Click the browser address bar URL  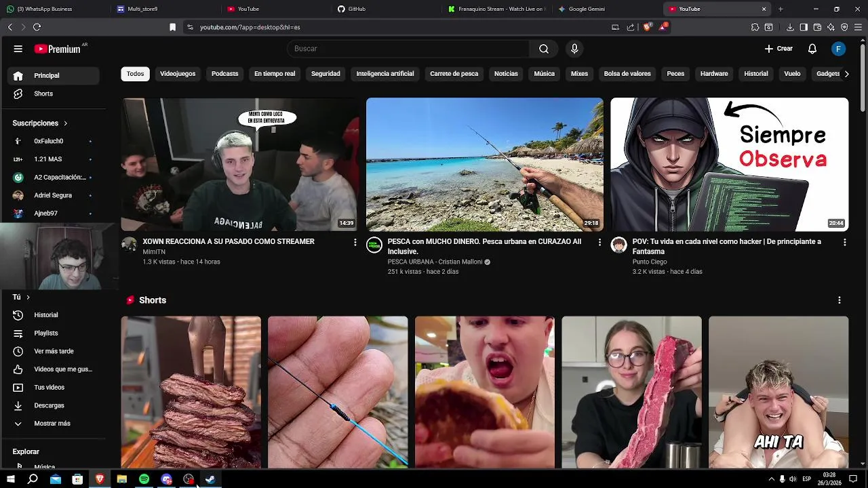pos(250,27)
